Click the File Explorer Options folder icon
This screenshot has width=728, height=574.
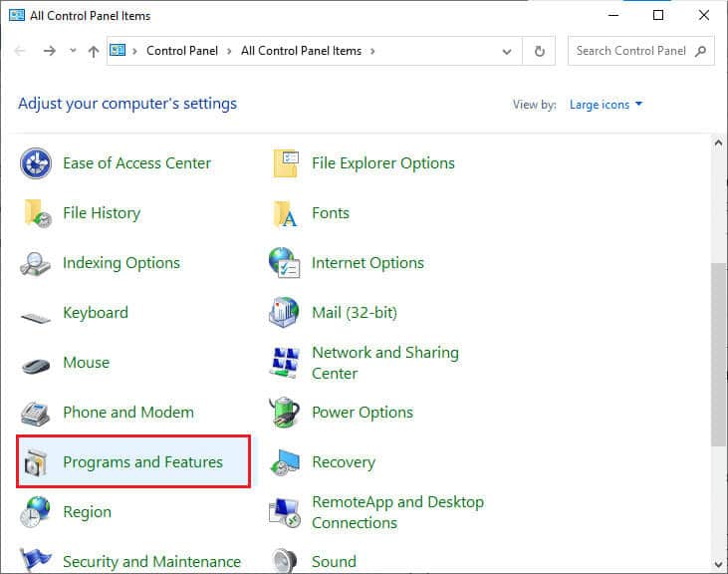286,163
